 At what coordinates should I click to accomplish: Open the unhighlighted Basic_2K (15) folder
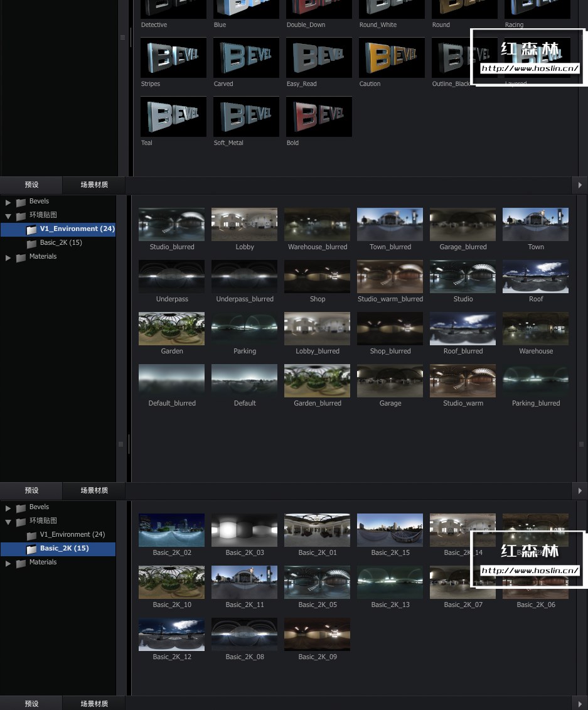coord(61,243)
